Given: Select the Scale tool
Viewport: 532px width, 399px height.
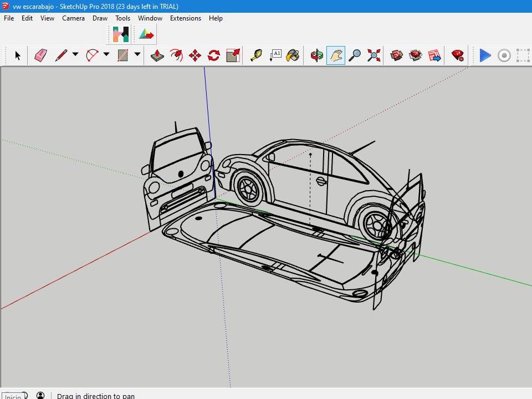Looking at the screenshot, I should pos(233,55).
